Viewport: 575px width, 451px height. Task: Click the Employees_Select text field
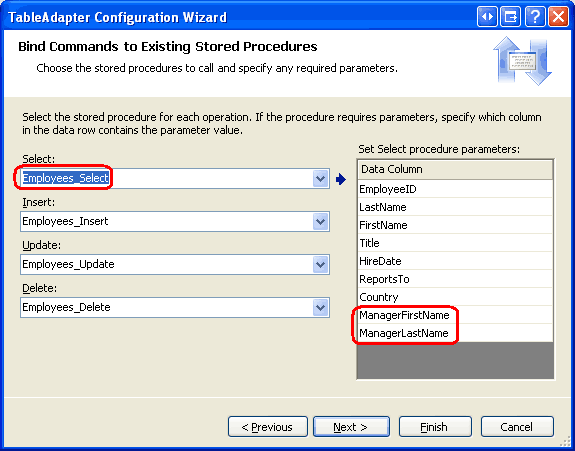(166, 179)
